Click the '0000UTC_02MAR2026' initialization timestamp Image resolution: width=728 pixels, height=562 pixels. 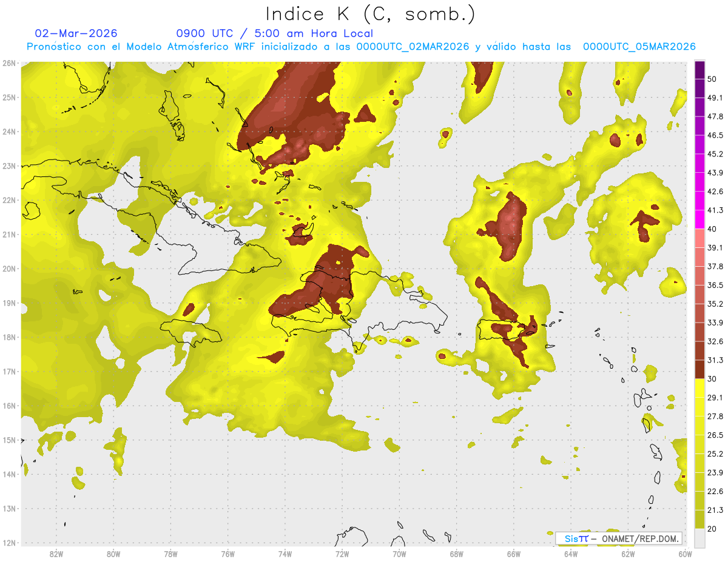pos(413,47)
